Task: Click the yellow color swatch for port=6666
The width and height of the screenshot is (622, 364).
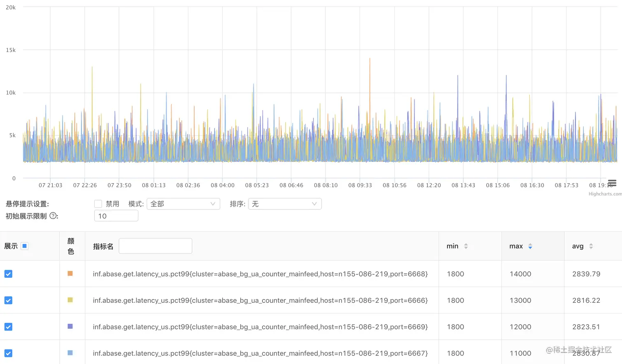Action: tap(70, 300)
